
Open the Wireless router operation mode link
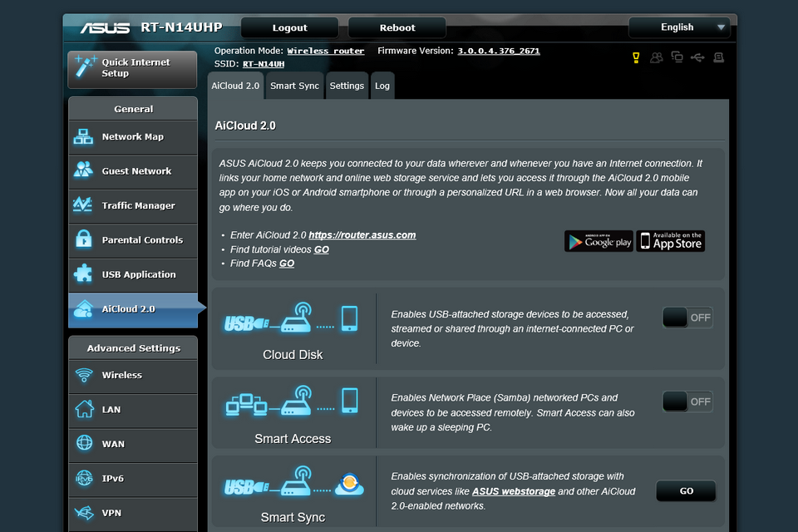pos(326,51)
